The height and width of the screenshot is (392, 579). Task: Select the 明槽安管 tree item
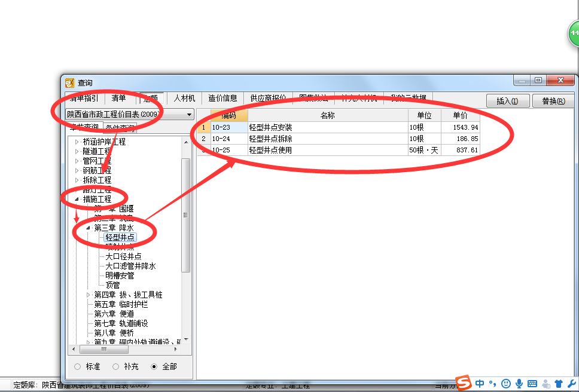point(120,275)
